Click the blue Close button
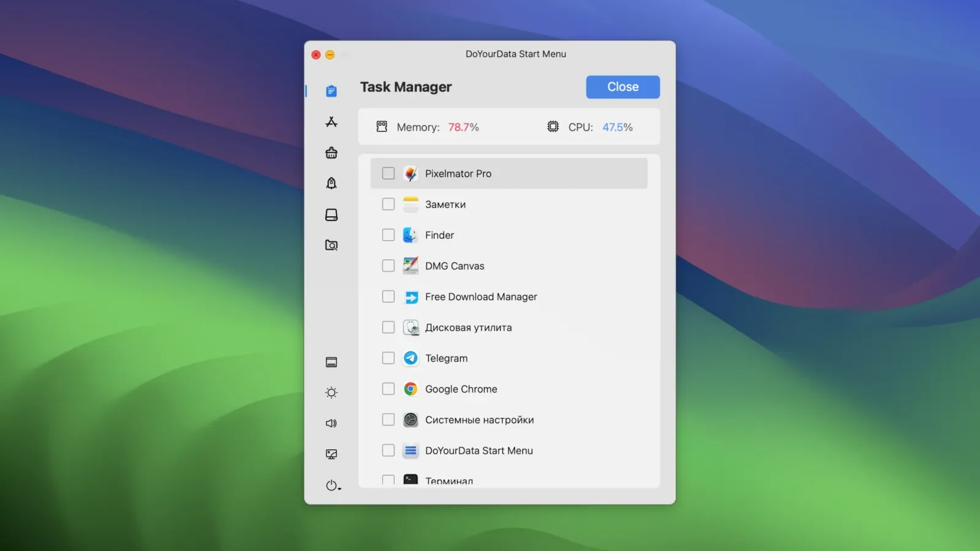This screenshot has width=980, height=551. click(x=622, y=86)
